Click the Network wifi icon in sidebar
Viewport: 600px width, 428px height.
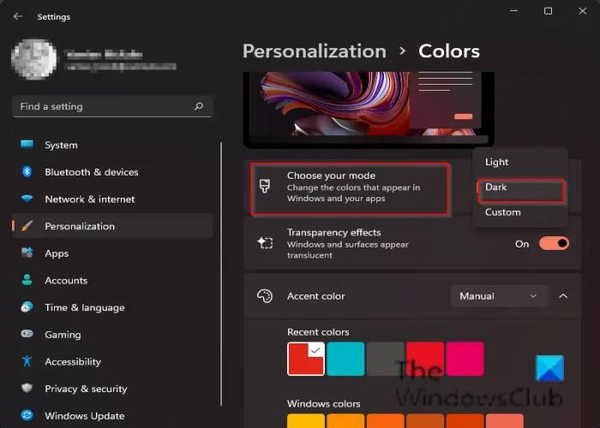[x=27, y=199]
